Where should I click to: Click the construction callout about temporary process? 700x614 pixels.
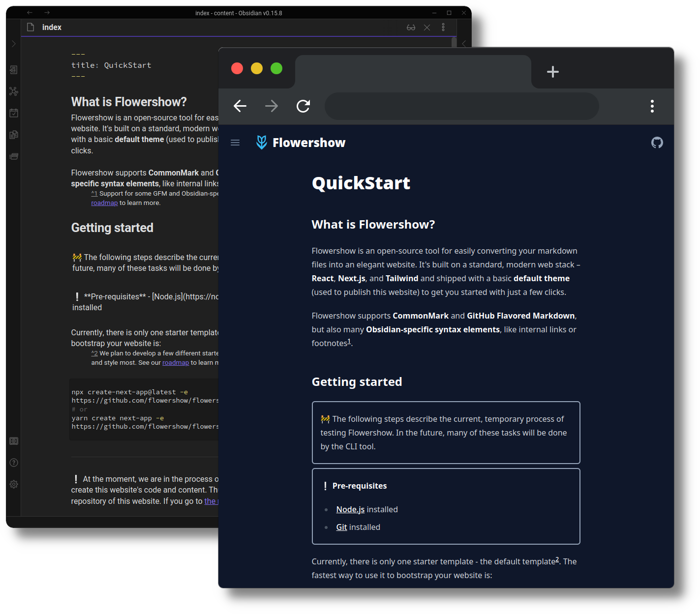[x=446, y=433]
